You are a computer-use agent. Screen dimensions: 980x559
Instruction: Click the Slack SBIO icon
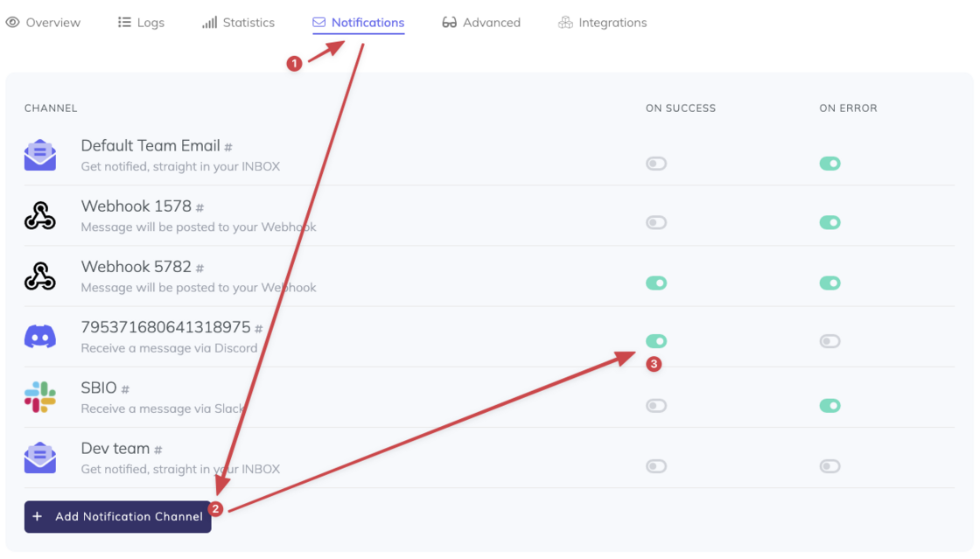point(40,397)
